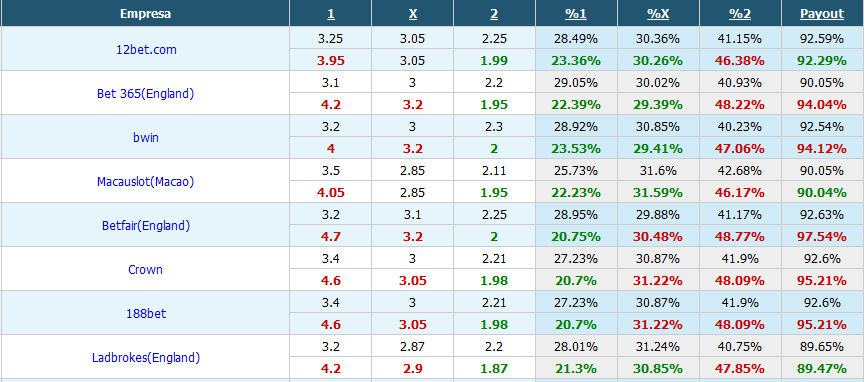Sort by the 1 column header
The image size is (866, 382).
click(330, 14)
